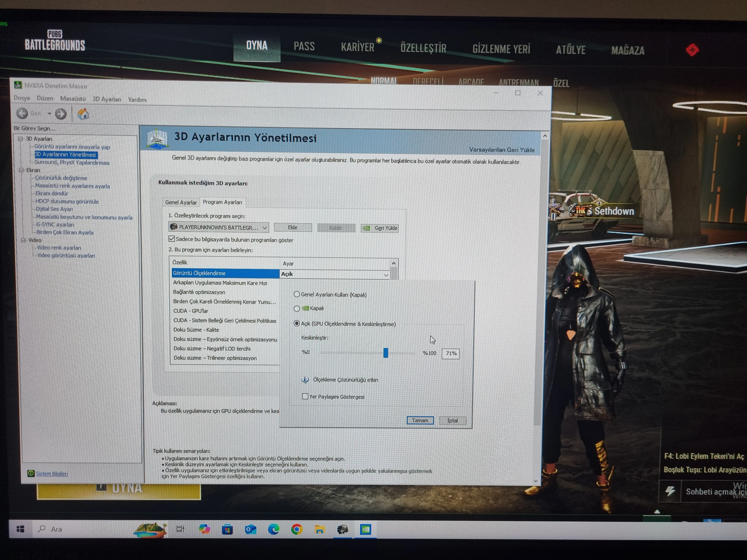Open the 3D Ayarları menu
This screenshot has width=747, height=560.
pyautogui.click(x=107, y=99)
